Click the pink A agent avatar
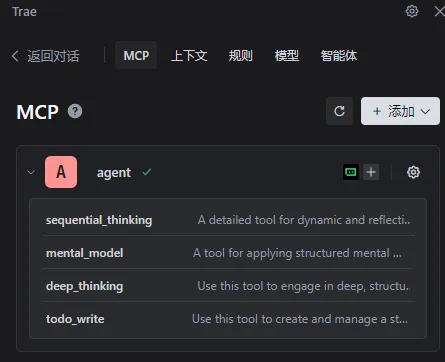Image resolution: width=445 pixels, height=362 pixels. (61, 172)
